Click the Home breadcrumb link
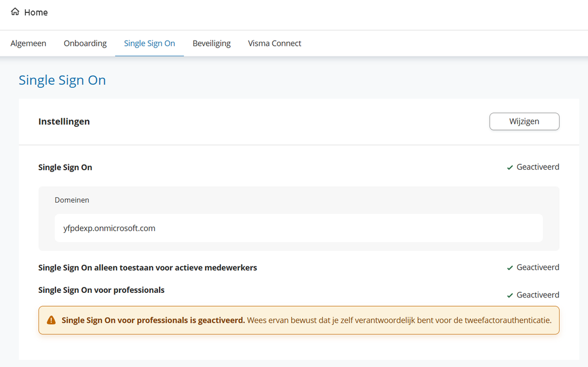This screenshot has height=367, width=588. (36, 12)
